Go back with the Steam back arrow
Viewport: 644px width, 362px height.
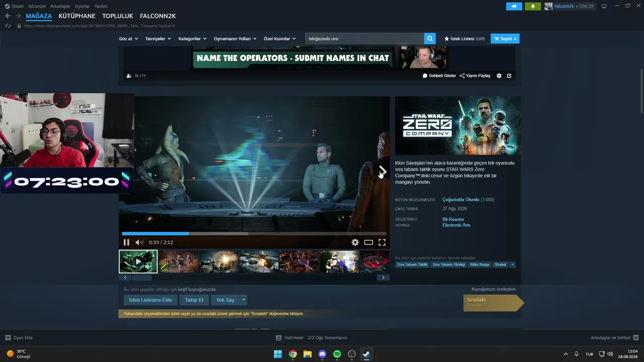pyautogui.click(x=8, y=16)
